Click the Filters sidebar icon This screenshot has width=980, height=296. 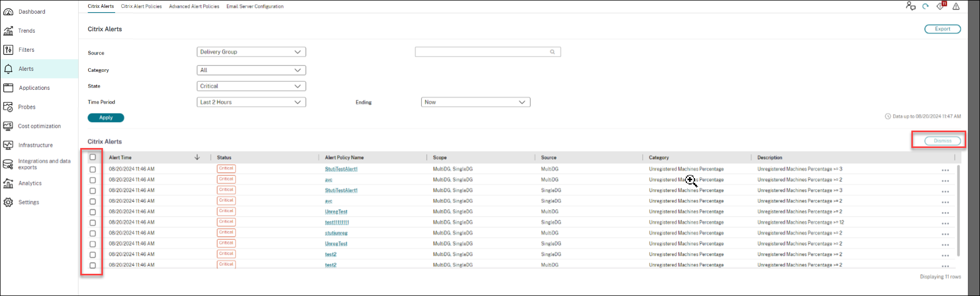[8, 50]
